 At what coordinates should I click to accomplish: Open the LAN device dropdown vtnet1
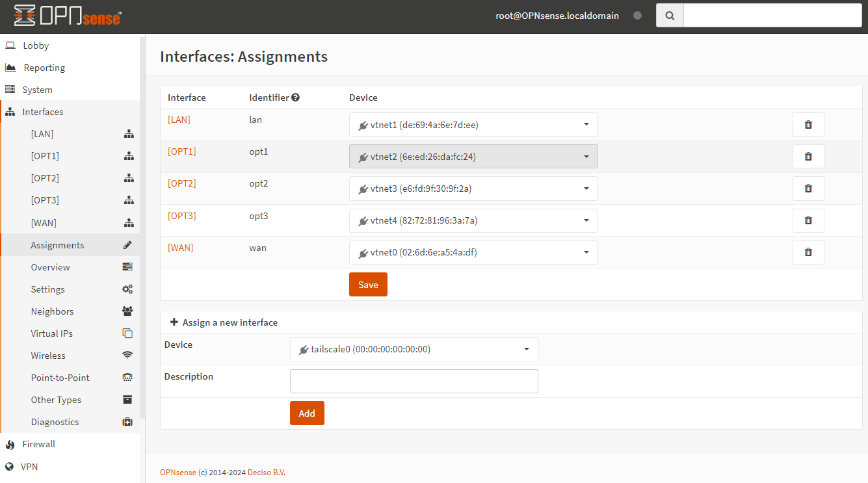[473, 124]
